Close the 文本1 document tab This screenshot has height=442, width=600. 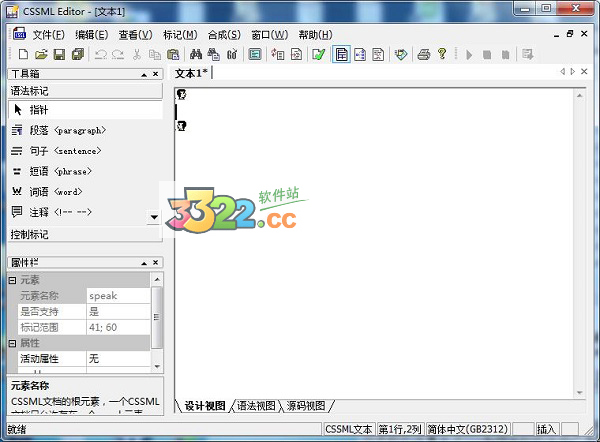(x=584, y=71)
